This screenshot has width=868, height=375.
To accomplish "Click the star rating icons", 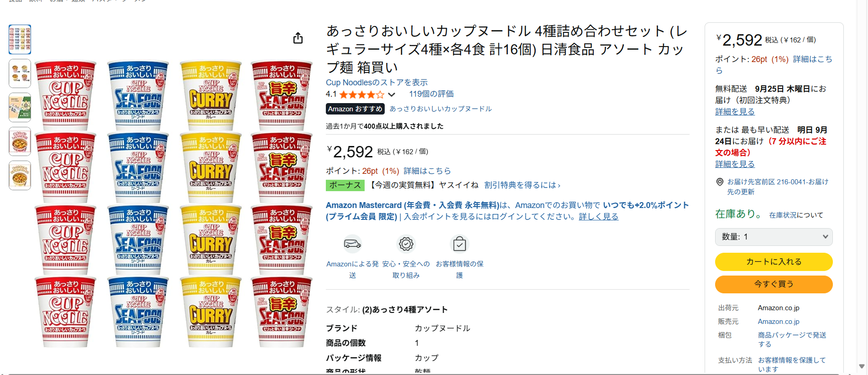I will pos(361,94).
